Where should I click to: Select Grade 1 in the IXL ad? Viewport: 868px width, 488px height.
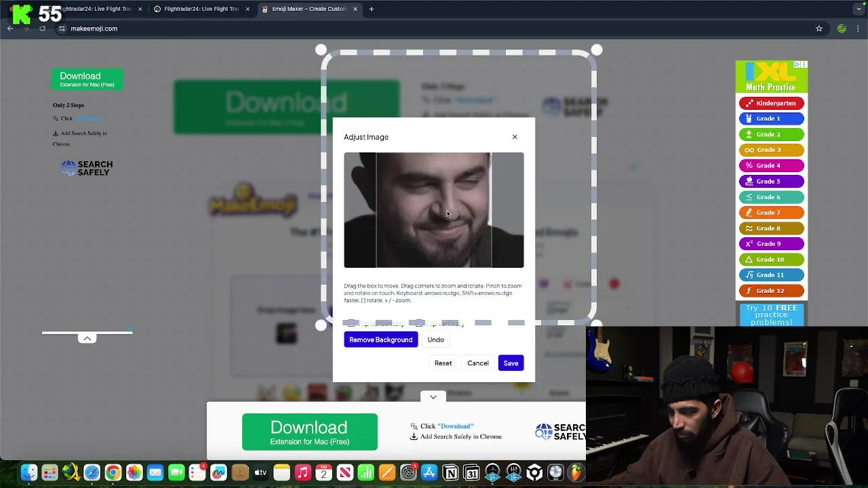click(x=772, y=119)
